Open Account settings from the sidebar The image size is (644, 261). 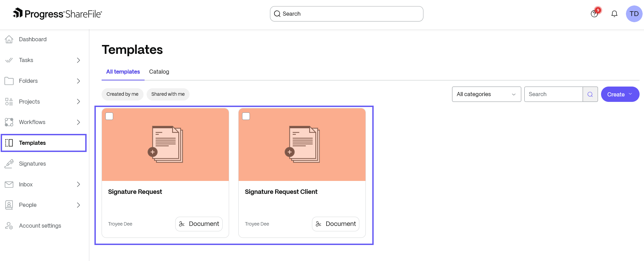(x=44, y=226)
